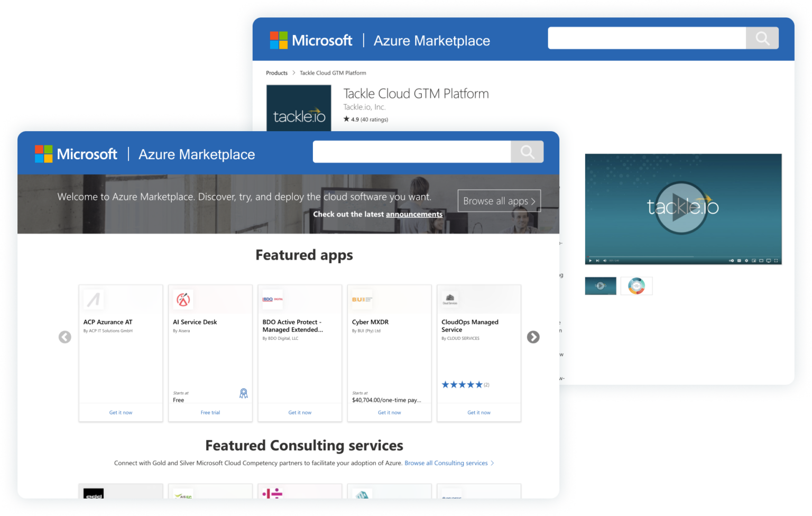
Task: Click the BDO Digital logo icon
Action: click(273, 300)
